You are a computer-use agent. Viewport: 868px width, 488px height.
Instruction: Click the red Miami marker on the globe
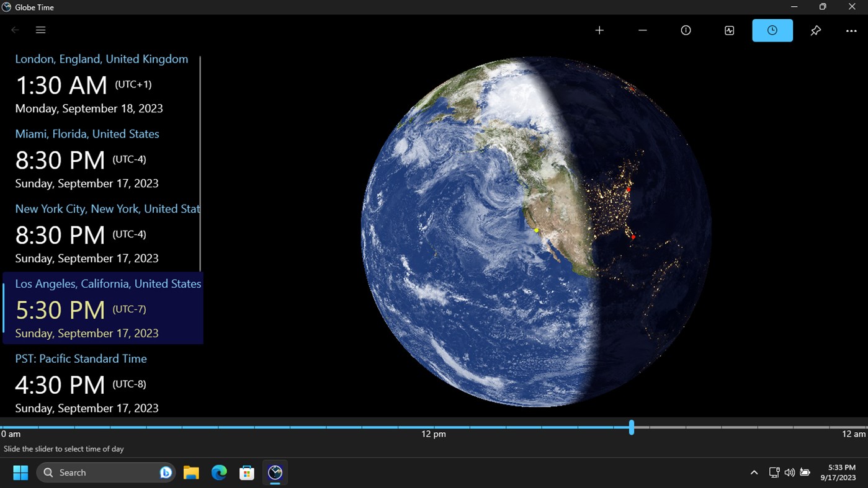pyautogui.click(x=633, y=237)
